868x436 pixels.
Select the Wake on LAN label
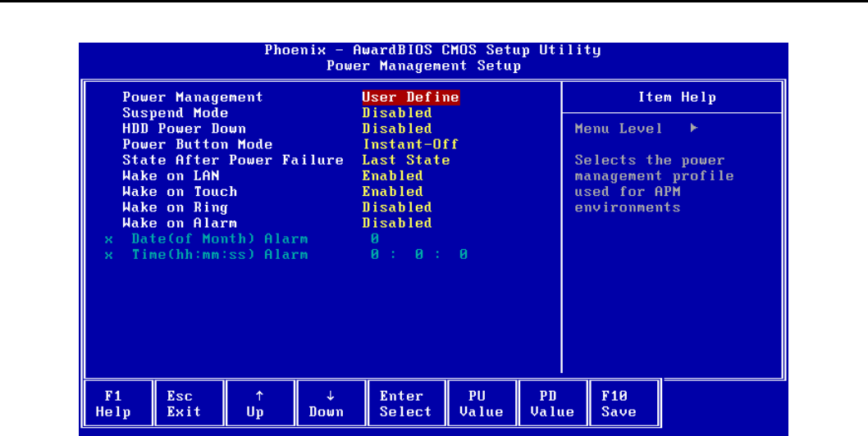click(x=171, y=176)
